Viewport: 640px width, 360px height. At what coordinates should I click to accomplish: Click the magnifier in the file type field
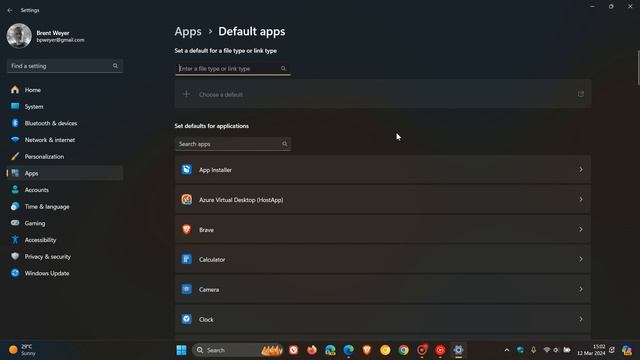(283, 69)
